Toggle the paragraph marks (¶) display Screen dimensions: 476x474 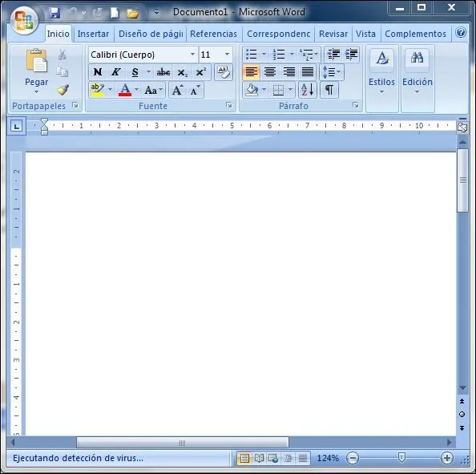click(329, 90)
